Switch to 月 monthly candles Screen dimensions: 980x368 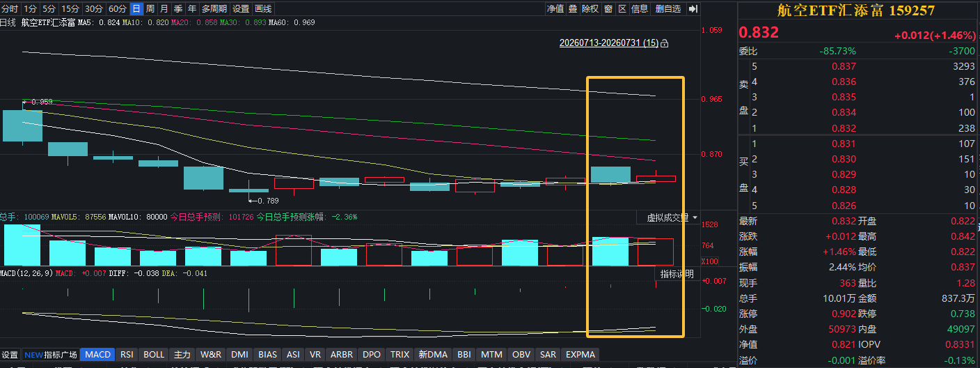tap(164, 9)
